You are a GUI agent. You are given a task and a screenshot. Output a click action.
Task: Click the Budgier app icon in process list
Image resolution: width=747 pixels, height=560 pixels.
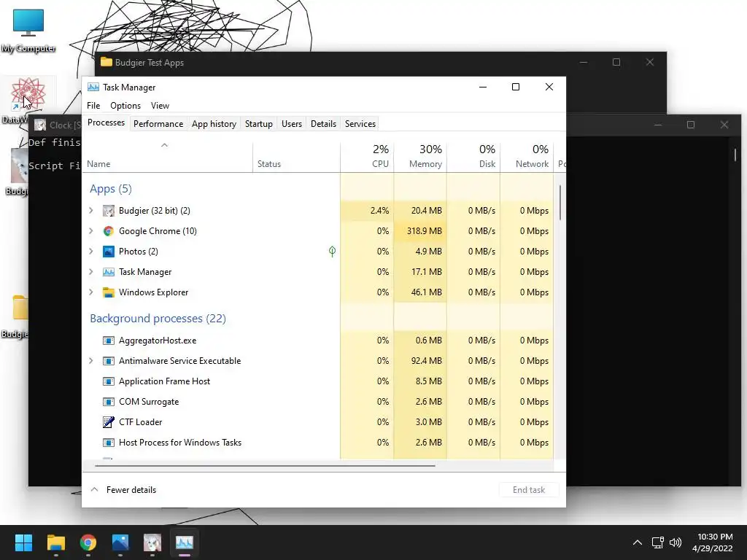109,211
